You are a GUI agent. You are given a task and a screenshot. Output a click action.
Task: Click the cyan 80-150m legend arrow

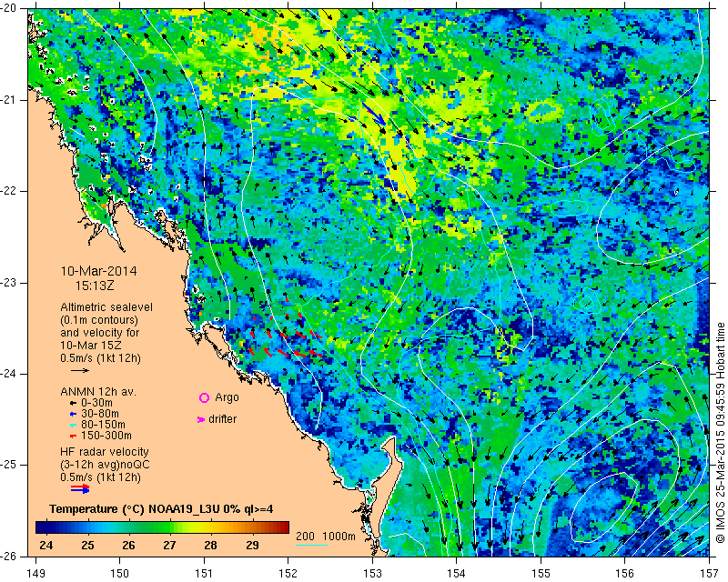[x=73, y=425]
